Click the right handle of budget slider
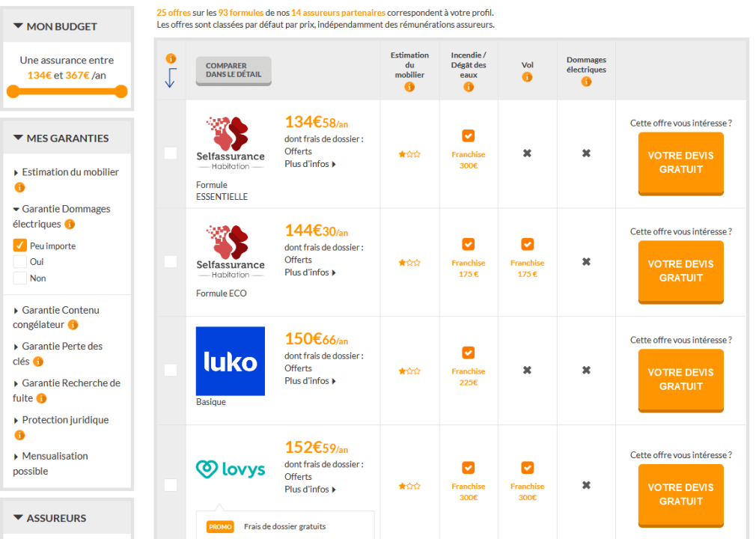The image size is (756, 539). point(121,91)
